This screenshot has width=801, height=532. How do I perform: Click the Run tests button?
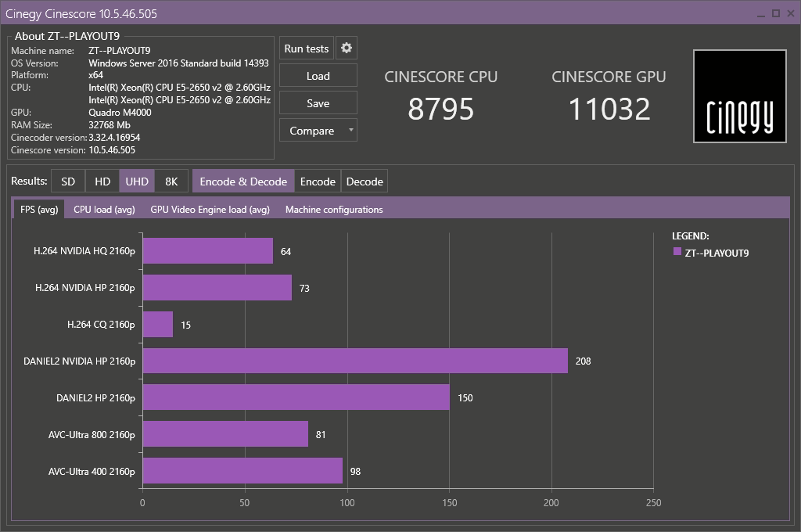pos(307,48)
